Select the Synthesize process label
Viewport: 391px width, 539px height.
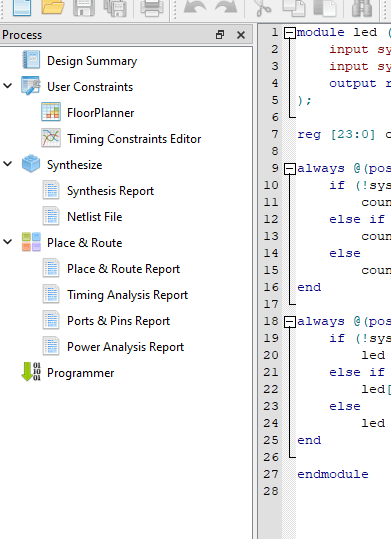pyautogui.click(x=75, y=165)
